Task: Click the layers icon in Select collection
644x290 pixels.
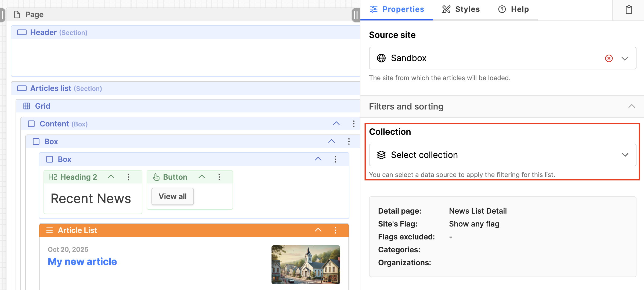Action: 381,155
